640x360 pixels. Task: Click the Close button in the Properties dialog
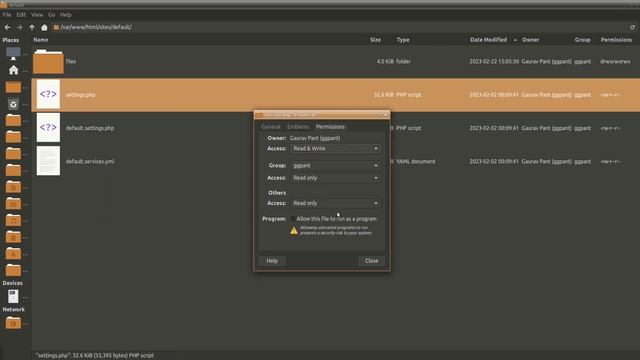[371, 261]
